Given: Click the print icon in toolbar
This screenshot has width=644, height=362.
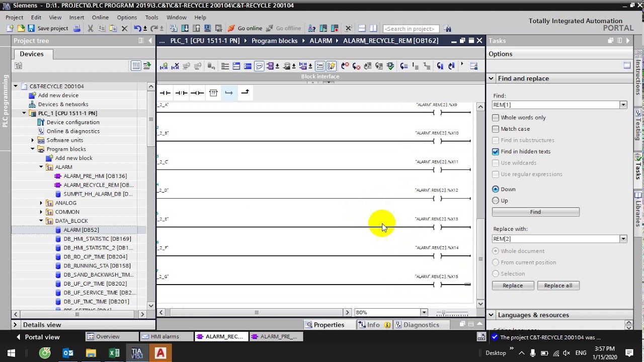Looking at the screenshot, I should click(76, 28).
